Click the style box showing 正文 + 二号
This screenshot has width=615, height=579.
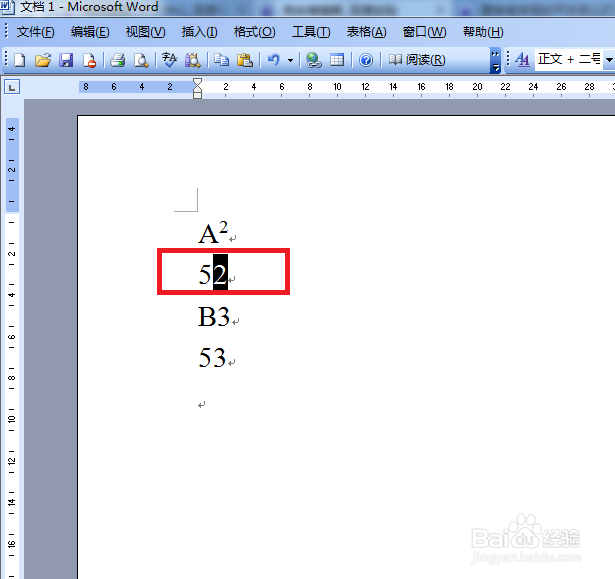pyautogui.click(x=568, y=59)
